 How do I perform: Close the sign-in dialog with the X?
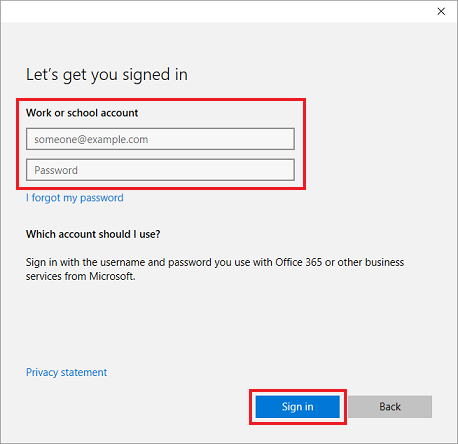441,11
